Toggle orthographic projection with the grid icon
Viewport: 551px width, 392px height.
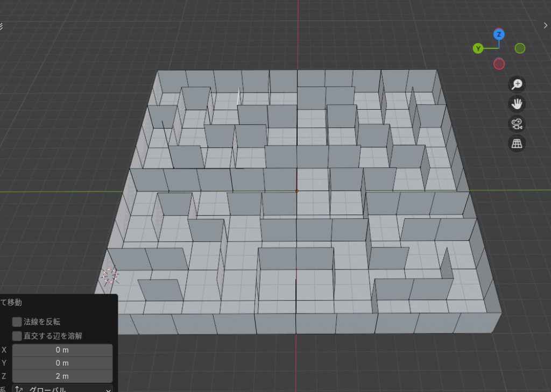516,143
